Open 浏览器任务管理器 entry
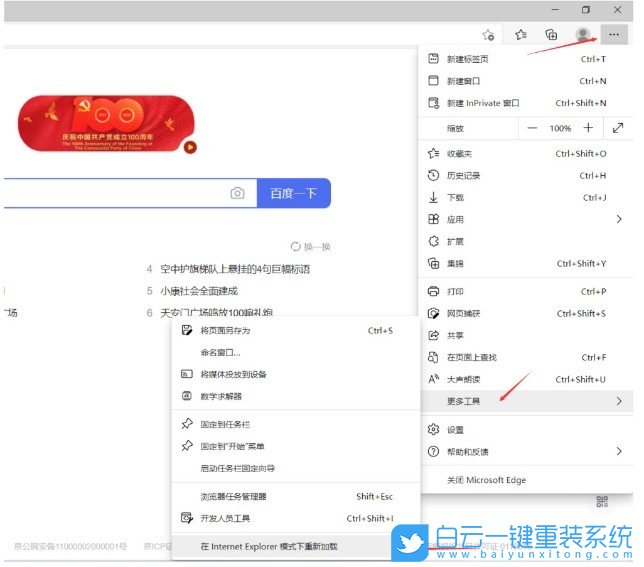This screenshot has width=644, height=567. [x=296, y=496]
